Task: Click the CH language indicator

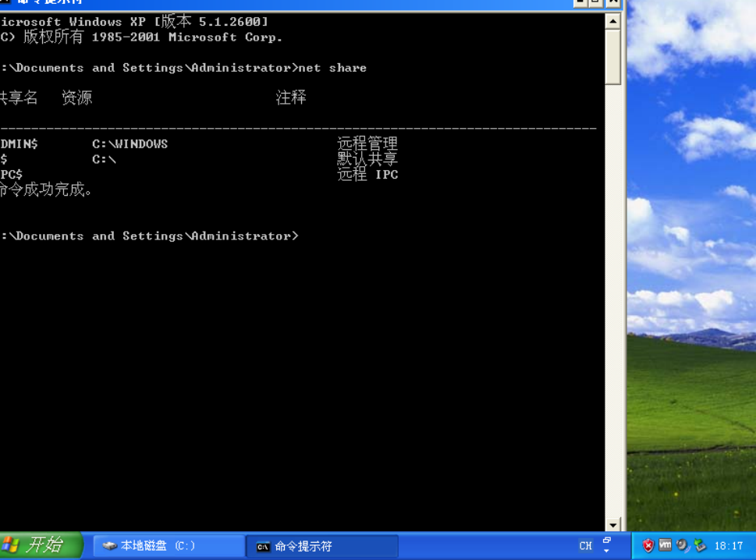Action: [x=585, y=545]
